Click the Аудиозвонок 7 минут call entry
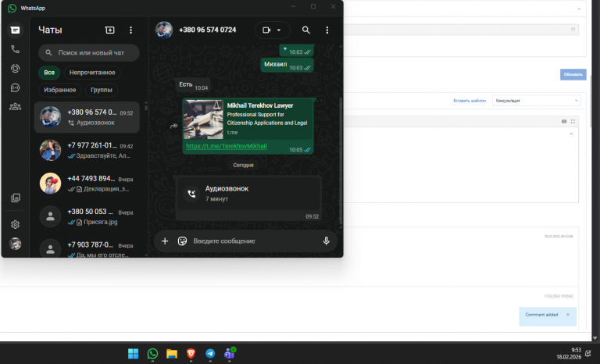This screenshot has width=600, height=364. pyautogui.click(x=248, y=193)
